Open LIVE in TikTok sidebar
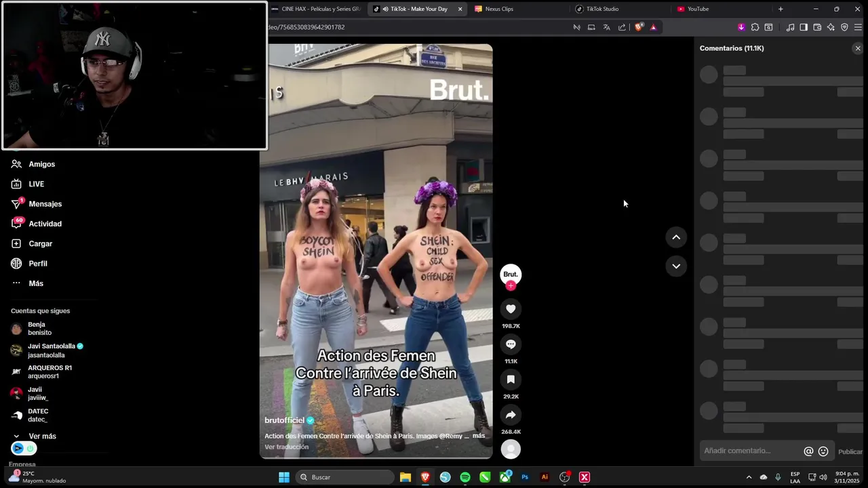Viewport: 868px width, 488px height. (28, 184)
